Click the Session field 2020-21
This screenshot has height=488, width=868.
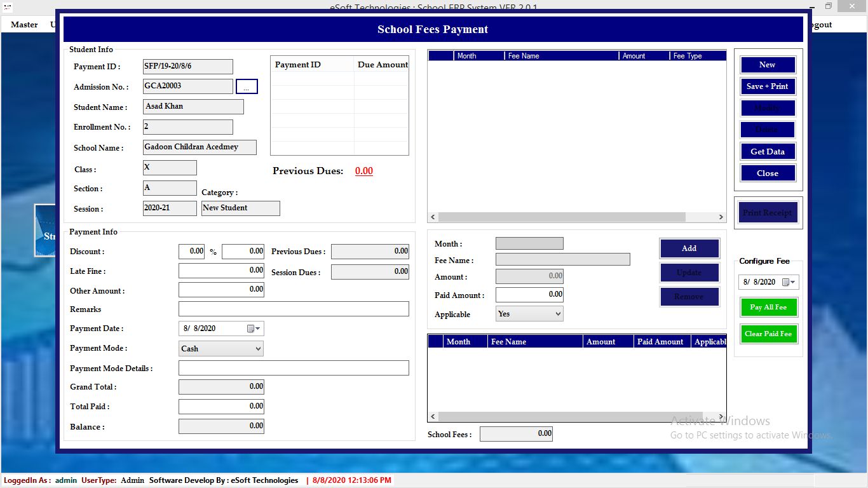(170, 208)
